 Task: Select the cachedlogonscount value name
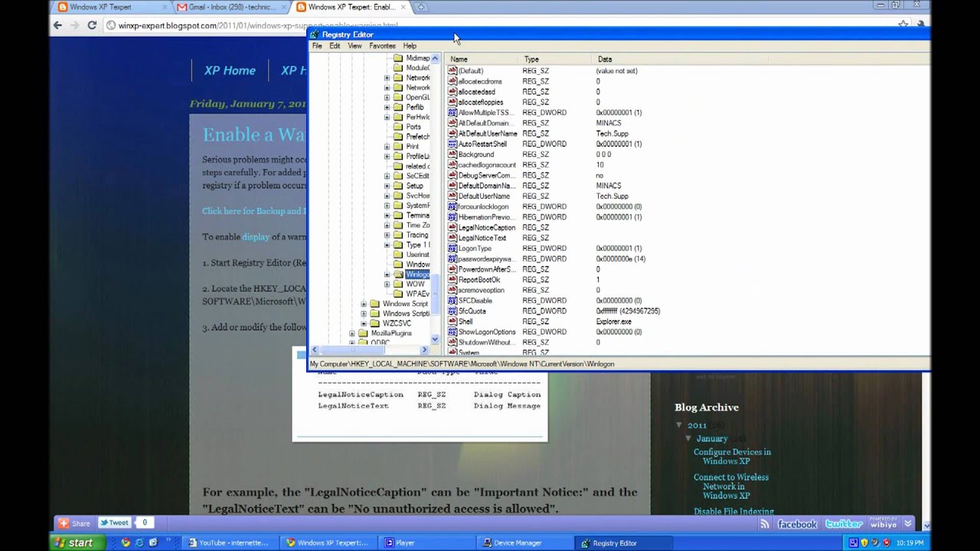click(x=487, y=165)
